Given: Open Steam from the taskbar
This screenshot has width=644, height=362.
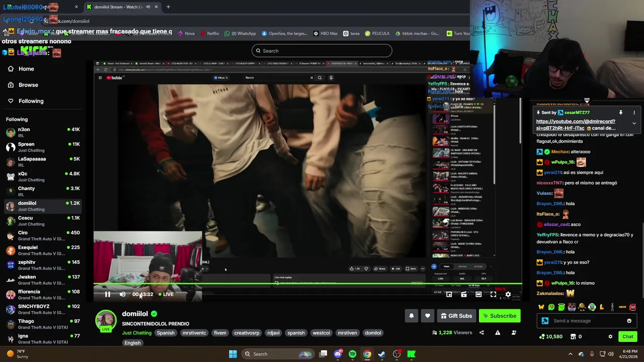Looking at the screenshot, I should pyautogui.click(x=382, y=354).
